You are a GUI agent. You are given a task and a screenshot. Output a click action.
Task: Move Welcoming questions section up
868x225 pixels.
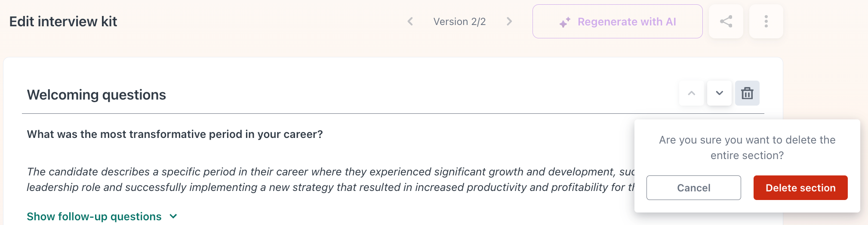point(692,93)
